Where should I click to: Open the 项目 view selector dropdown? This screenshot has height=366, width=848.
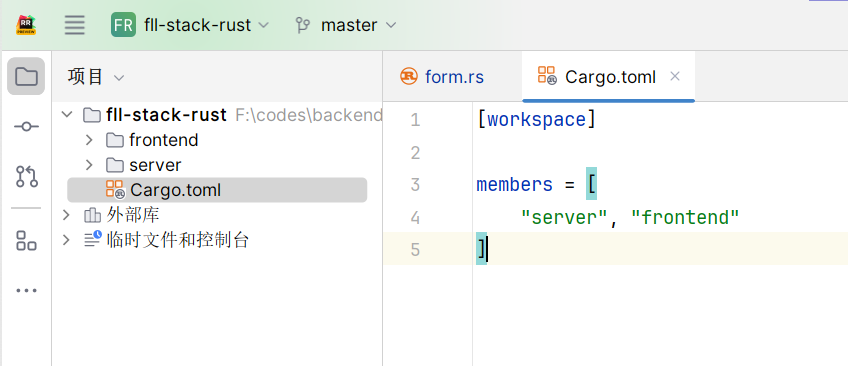click(x=96, y=77)
